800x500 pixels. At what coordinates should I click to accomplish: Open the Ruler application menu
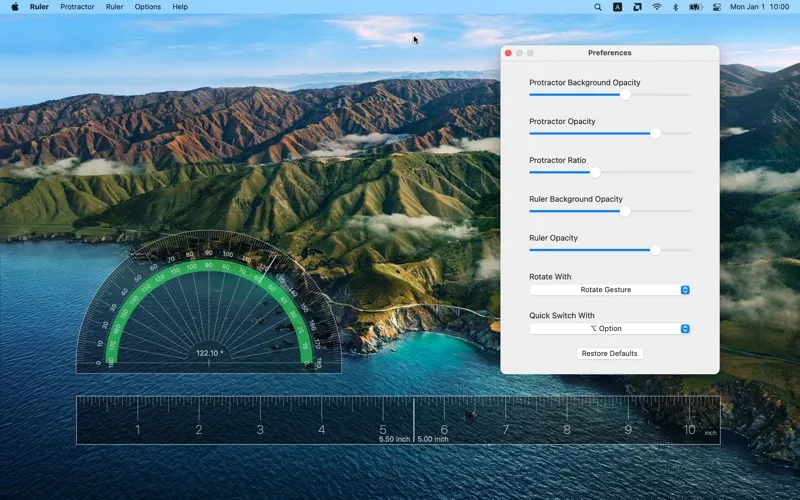[x=39, y=7]
